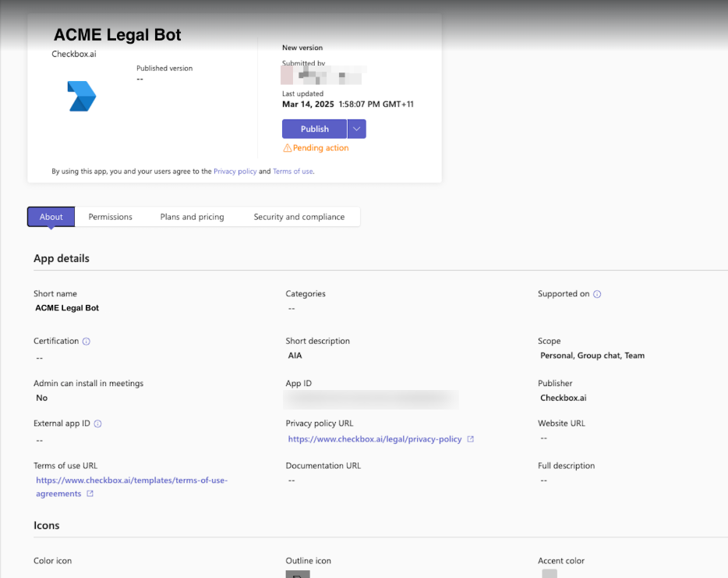
Task: Click the Full description label
Action: (x=566, y=466)
